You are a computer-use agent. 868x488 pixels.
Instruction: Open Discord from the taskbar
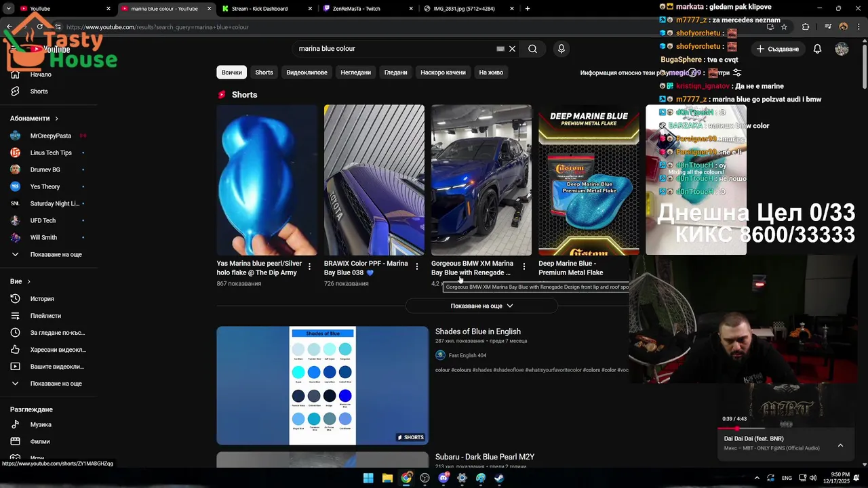click(443, 478)
